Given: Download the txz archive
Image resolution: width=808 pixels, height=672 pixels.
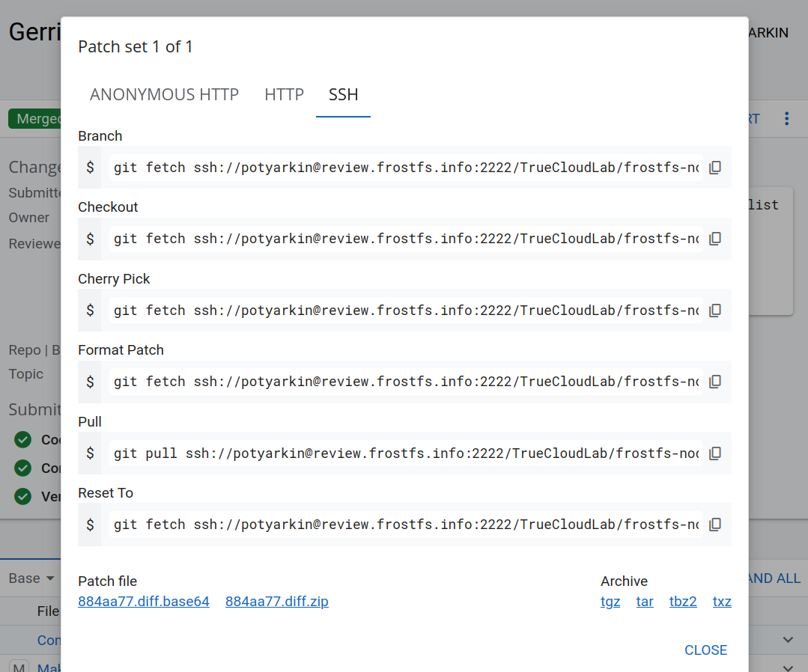Looking at the screenshot, I should [x=722, y=602].
